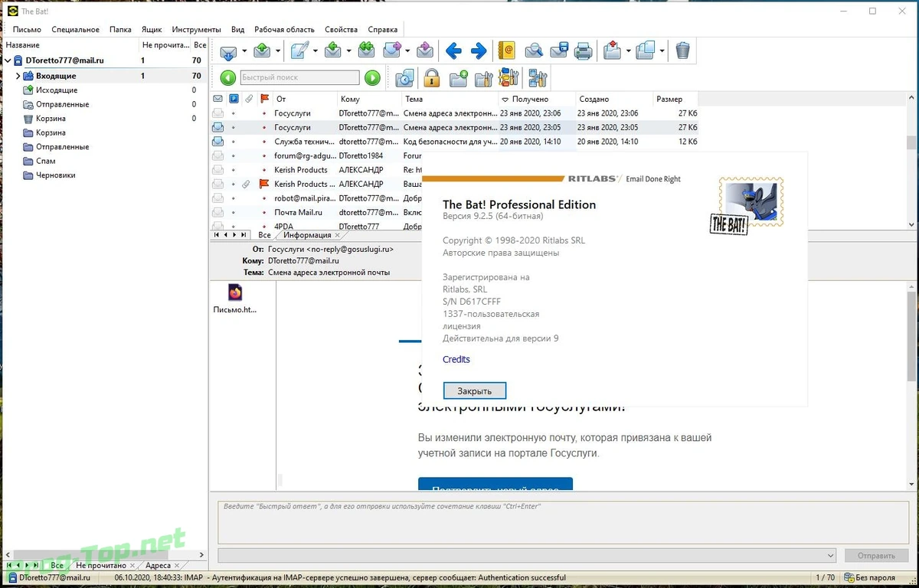This screenshot has width=919, height=588.
Task: Create a new message with the pen icon
Action: coord(299,51)
